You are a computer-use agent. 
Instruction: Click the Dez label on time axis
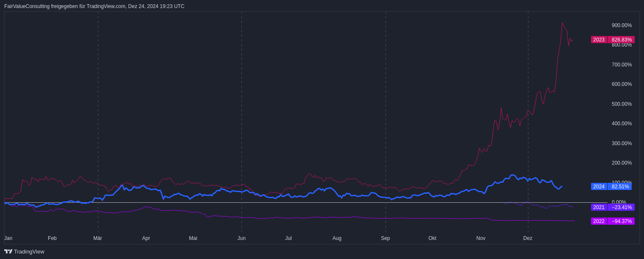point(527,238)
